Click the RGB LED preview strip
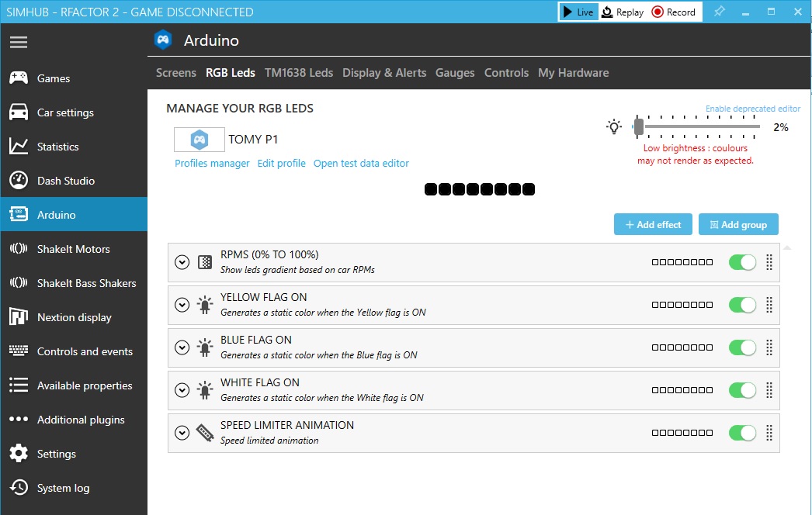The width and height of the screenshot is (812, 515). point(480,189)
